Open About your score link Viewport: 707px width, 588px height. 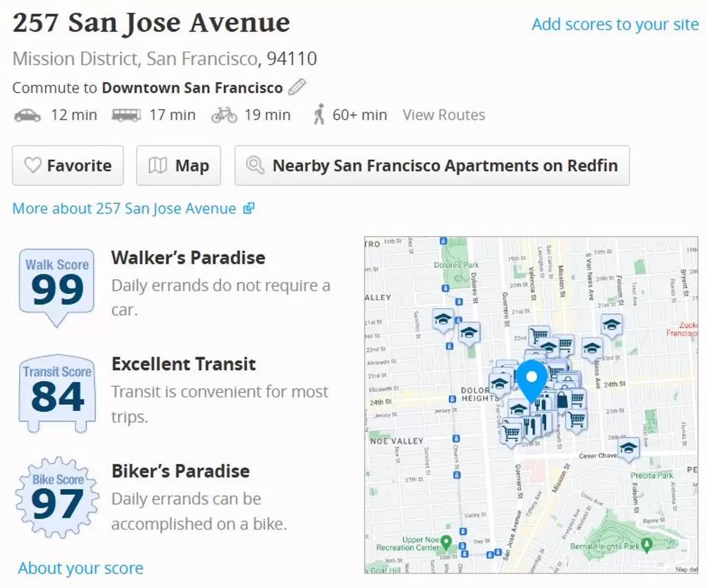pyautogui.click(x=81, y=568)
